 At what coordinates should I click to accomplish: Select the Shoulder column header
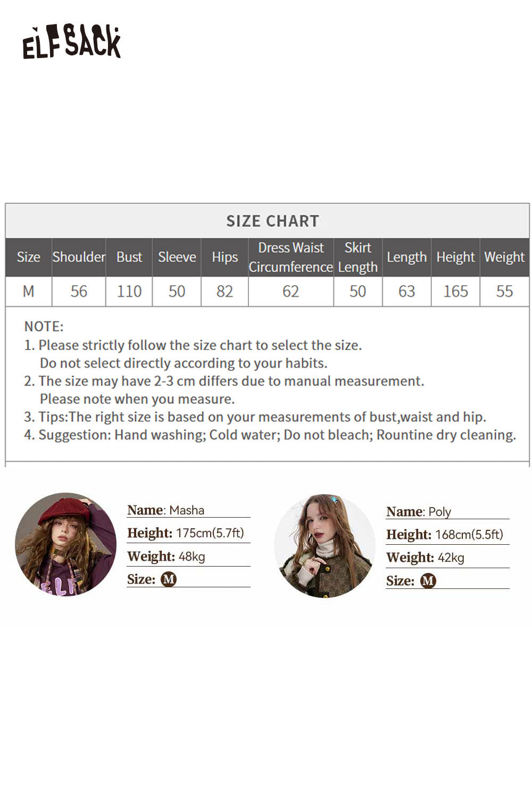(x=79, y=257)
